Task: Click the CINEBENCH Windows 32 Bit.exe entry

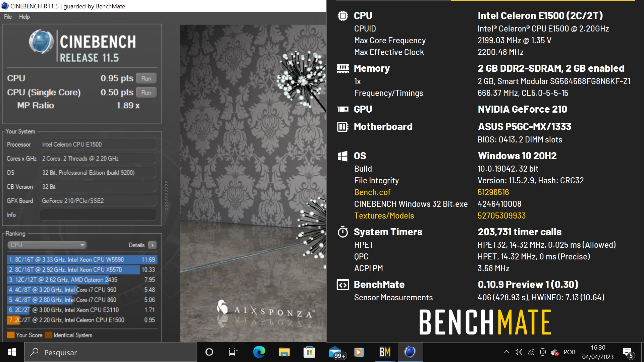Action: tap(411, 204)
